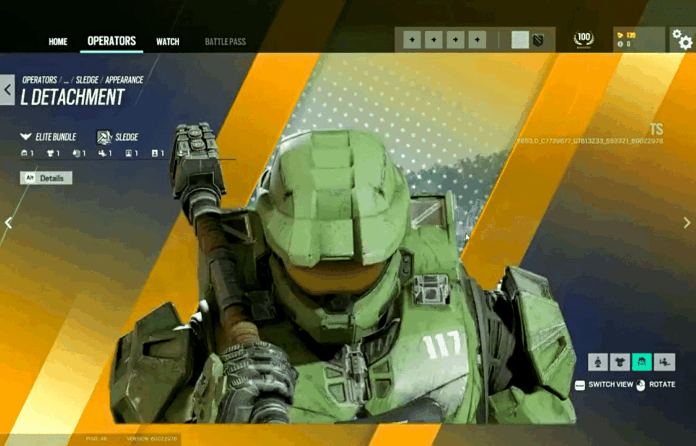Viewport: 696px width, 446px height.
Task: Switch to full body operator view
Action: (598, 362)
